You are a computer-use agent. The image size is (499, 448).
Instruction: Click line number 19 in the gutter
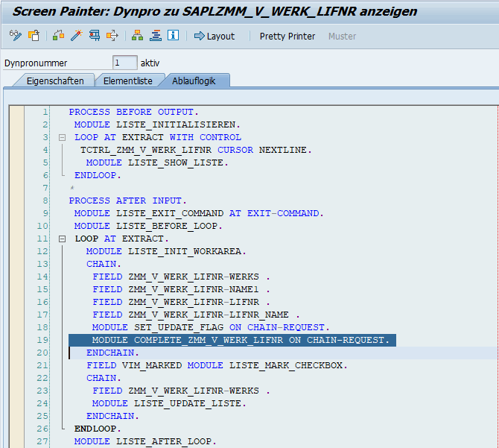pos(42,340)
